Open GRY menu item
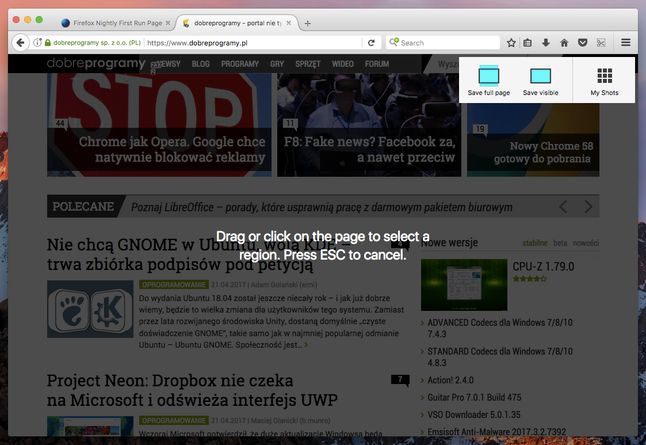 [277, 64]
